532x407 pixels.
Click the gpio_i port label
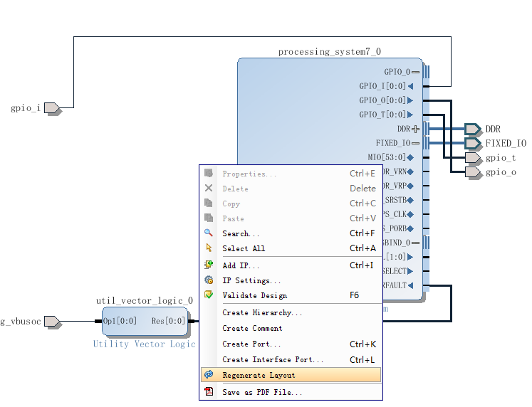tap(26, 107)
